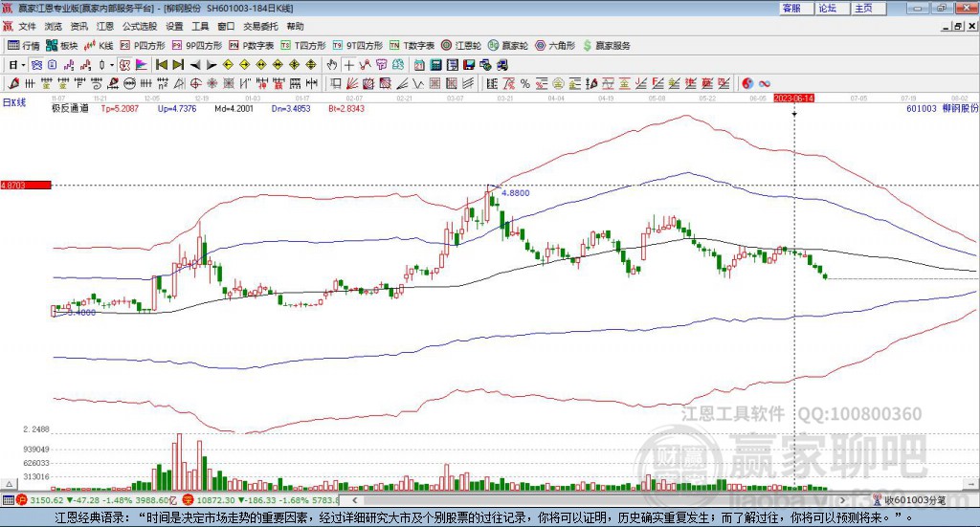This screenshot has height=527, width=980.
Task: Click the red 4.8703 price tag
Action: (x=26, y=186)
